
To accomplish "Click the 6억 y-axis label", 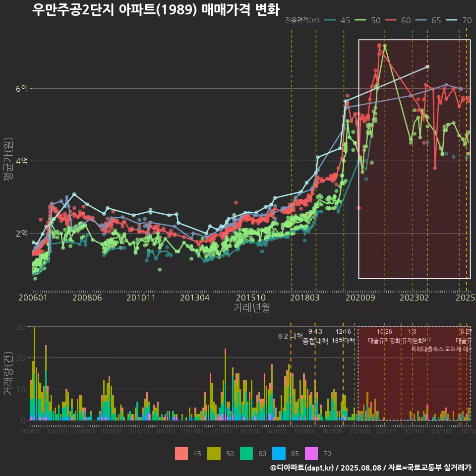I will [x=22, y=89].
